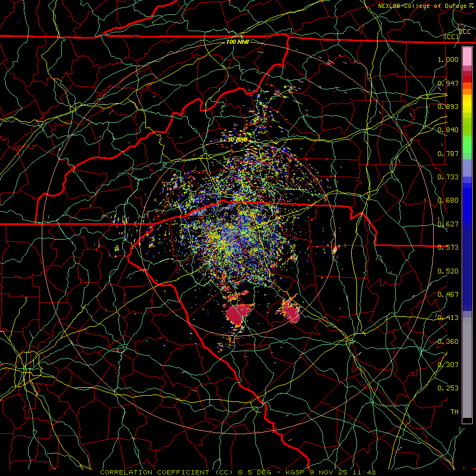Screen dimensions: 476x476
Task: Click the 0.733 scale value
Action: [x=448, y=177]
